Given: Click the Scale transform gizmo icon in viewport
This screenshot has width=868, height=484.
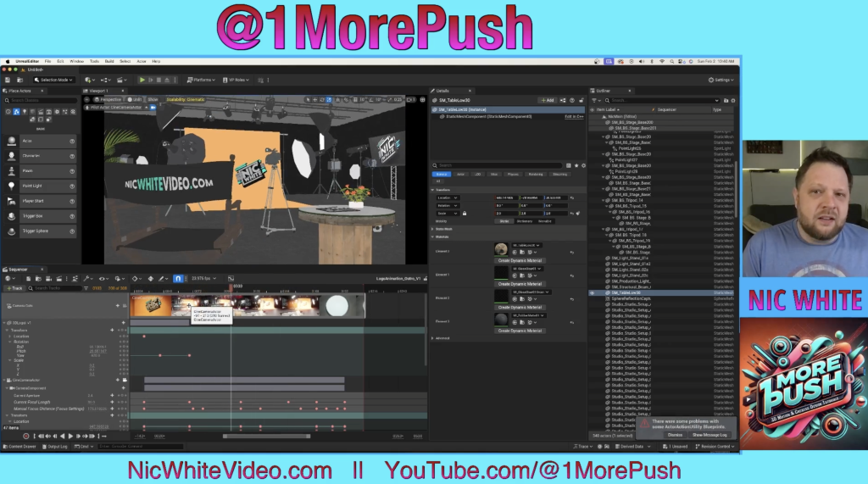Looking at the screenshot, I should [x=329, y=100].
